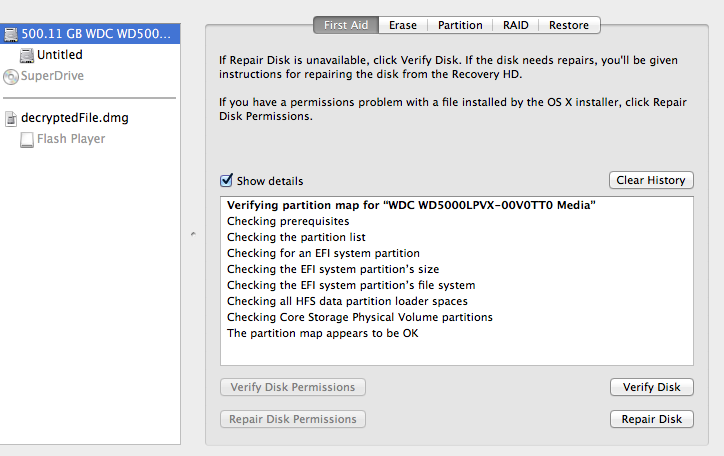Viewport: 724px width, 456px height.
Task: Select the Flash Player volume icon
Action: (27, 139)
